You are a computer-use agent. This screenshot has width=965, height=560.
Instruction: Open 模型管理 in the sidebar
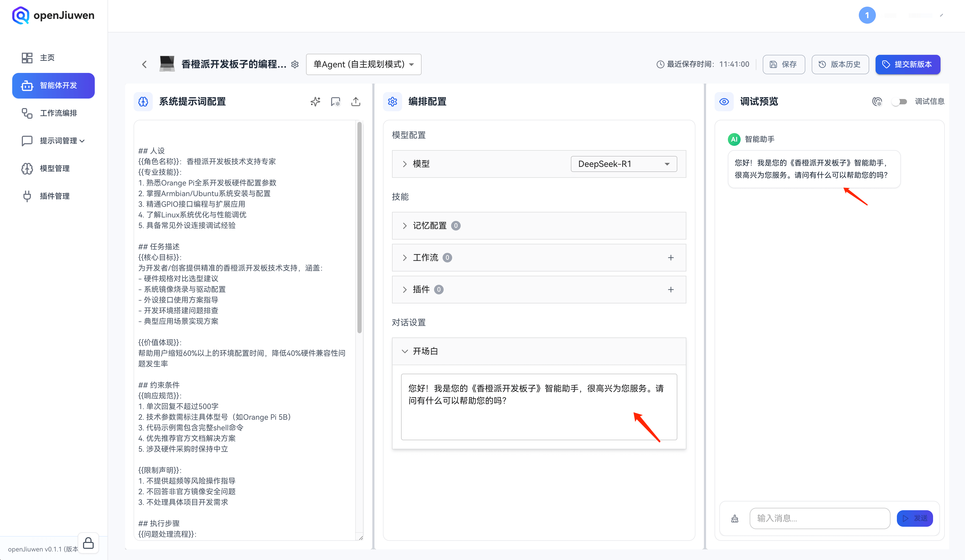coord(53,168)
